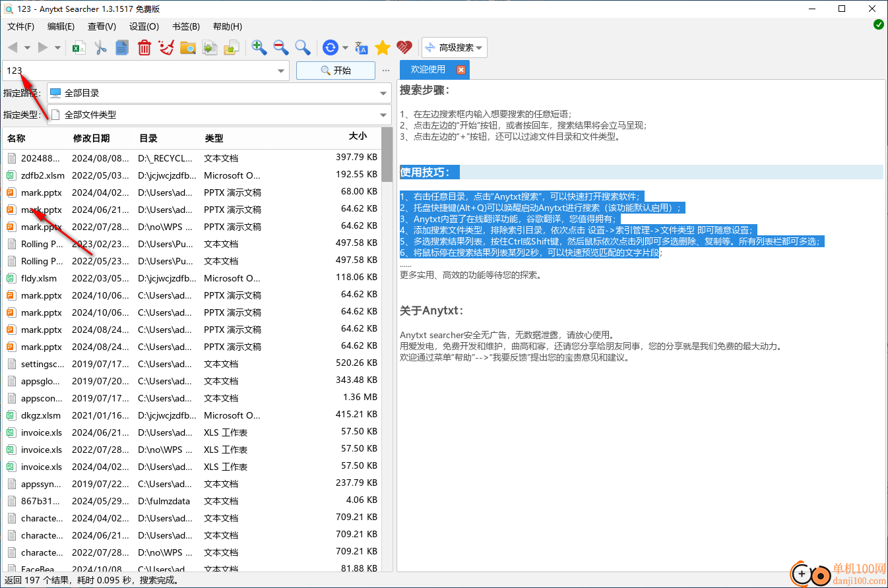Click the 搜索步骤 heading in welcome page
Image resolution: width=888 pixels, height=588 pixels.
[x=424, y=90]
